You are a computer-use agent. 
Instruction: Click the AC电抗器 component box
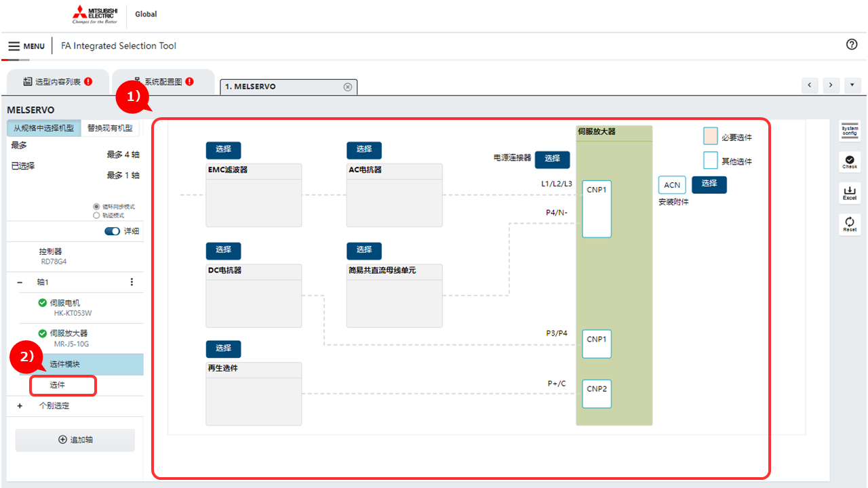pos(395,195)
